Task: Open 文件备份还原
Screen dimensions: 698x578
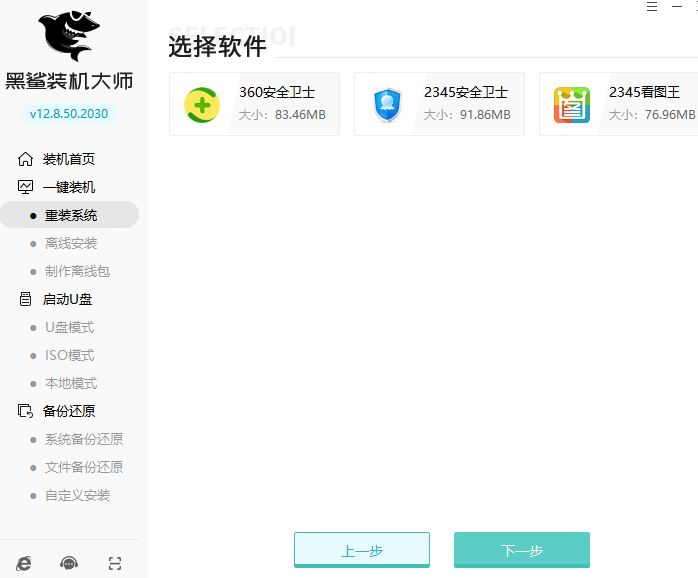Action: click(84, 467)
